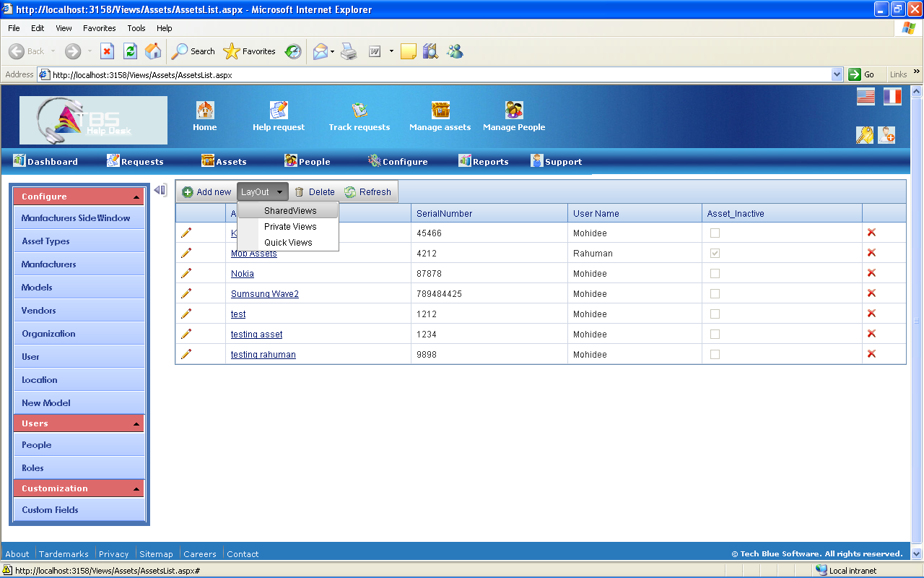Open the Dashboard navigation tab
The width and height of the screenshot is (924, 578).
coord(45,161)
